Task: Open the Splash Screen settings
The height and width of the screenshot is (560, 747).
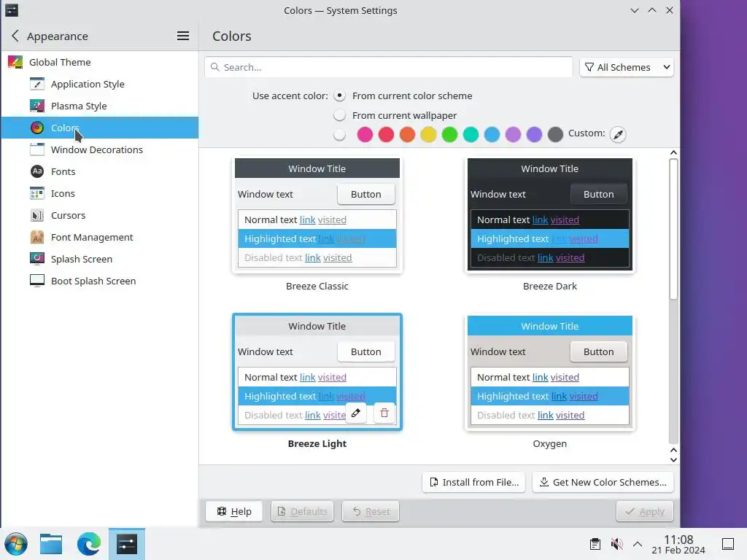Action: pos(82,259)
